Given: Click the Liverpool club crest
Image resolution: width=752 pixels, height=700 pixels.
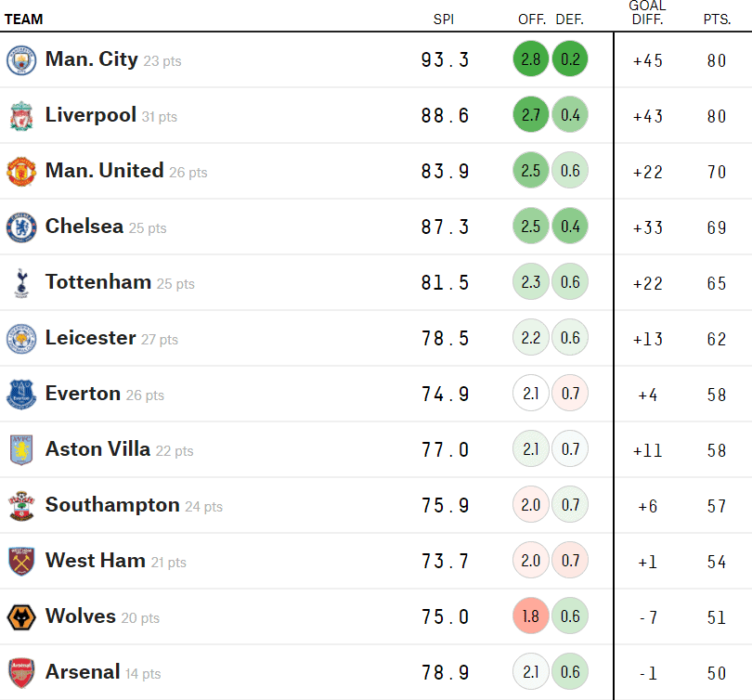Looking at the screenshot, I should coord(21,116).
